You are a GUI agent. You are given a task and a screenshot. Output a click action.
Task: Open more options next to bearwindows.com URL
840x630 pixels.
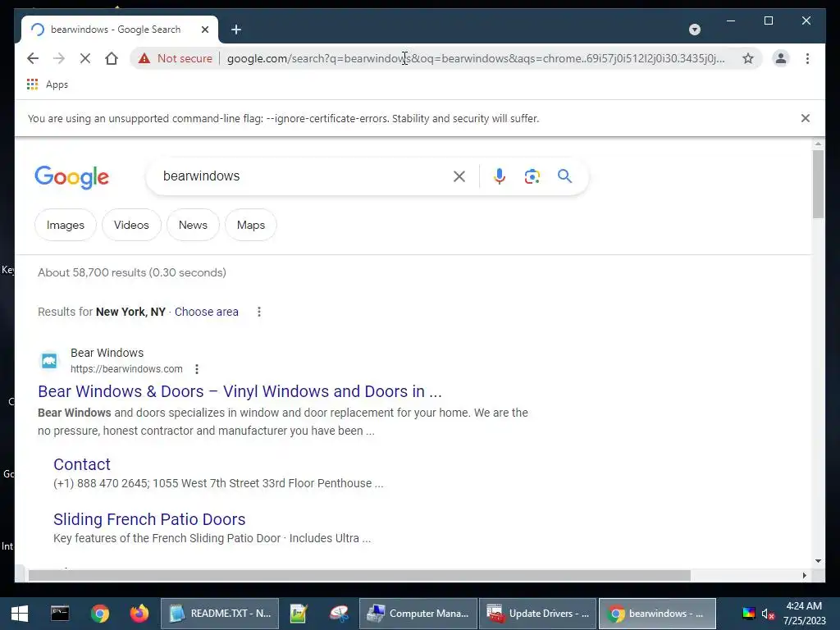[197, 369]
